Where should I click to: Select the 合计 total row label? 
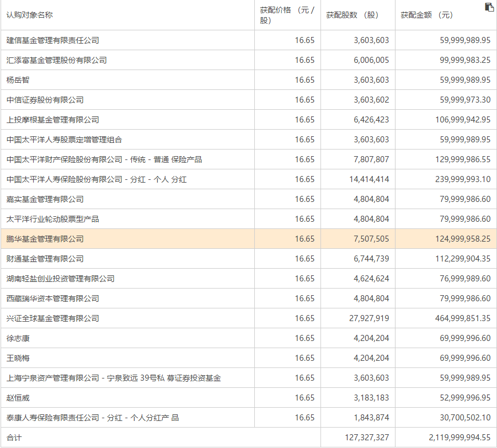(14, 438)
